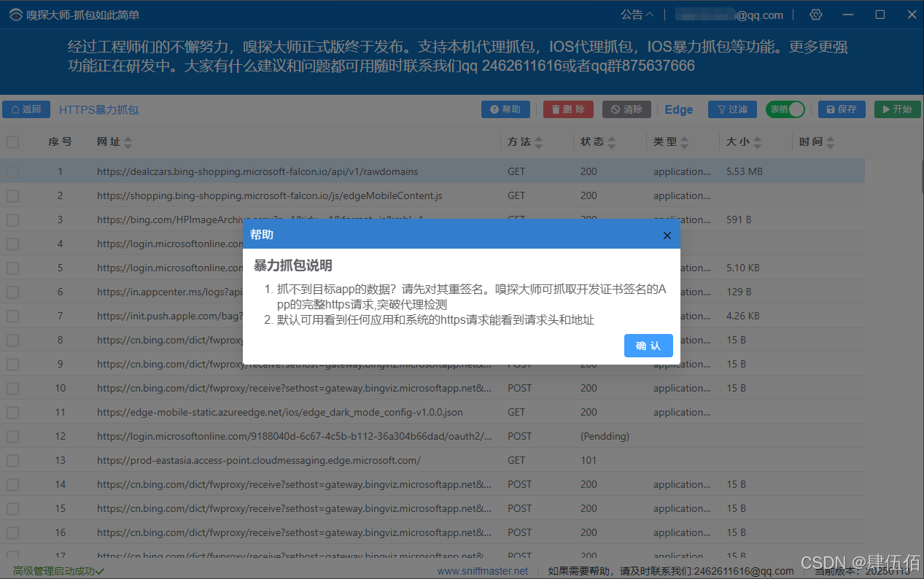
Task: Check the checkbox for row 13
Action: (x=13, y=461)
